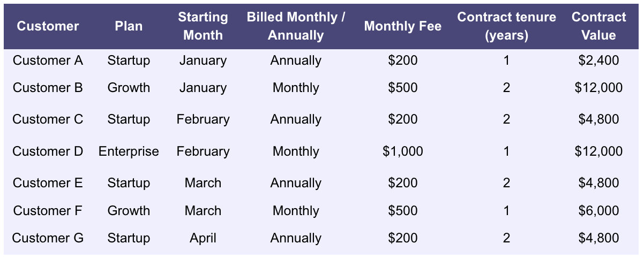
Task: Click Customer E's March starting month
Action: tap(203, 183)
